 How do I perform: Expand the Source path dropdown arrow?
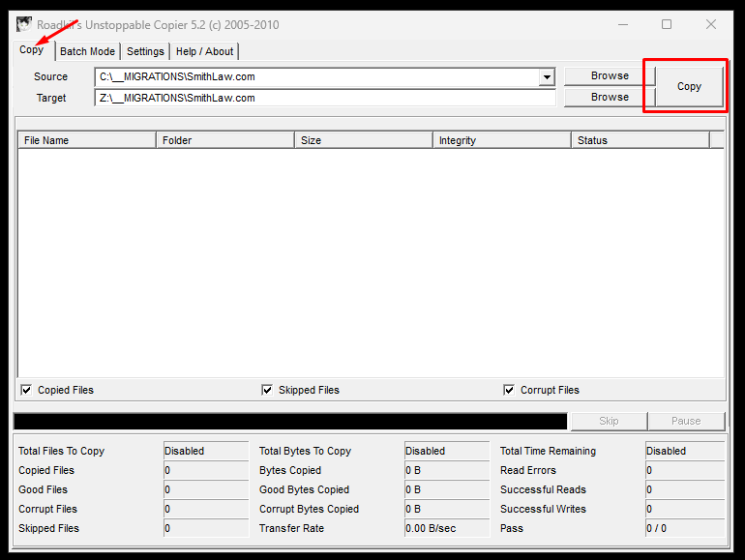coord(547,77)
